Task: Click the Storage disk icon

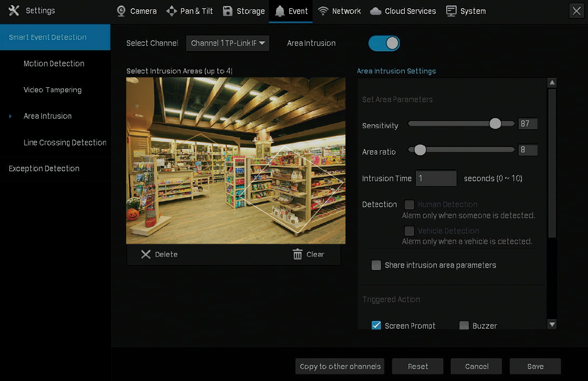Action: 227,11
